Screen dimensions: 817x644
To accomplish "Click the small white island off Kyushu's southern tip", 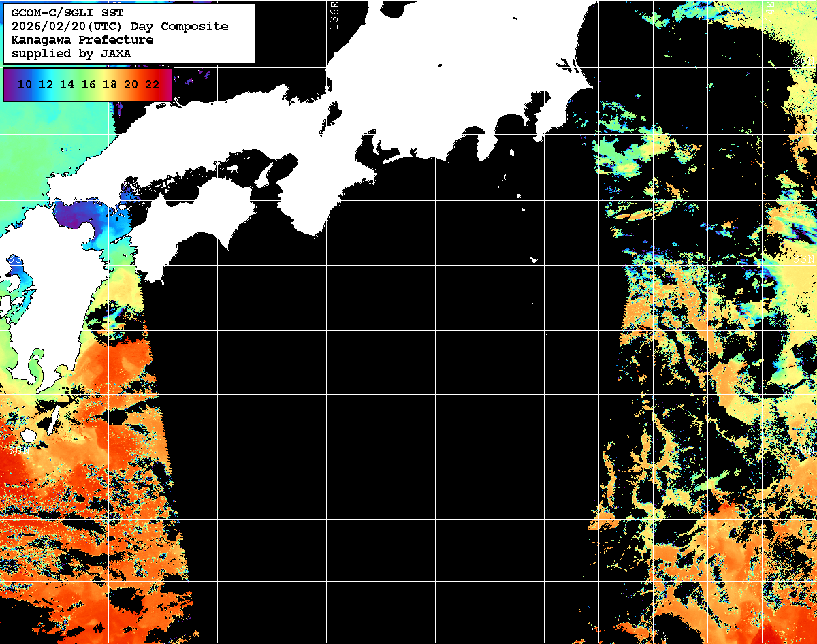I will pos(28,434).
